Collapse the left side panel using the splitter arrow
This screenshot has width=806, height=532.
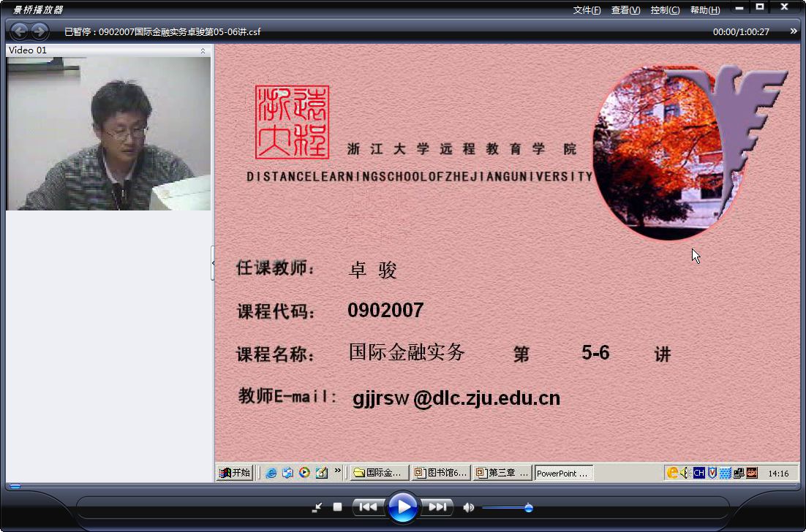coord(213,263)
